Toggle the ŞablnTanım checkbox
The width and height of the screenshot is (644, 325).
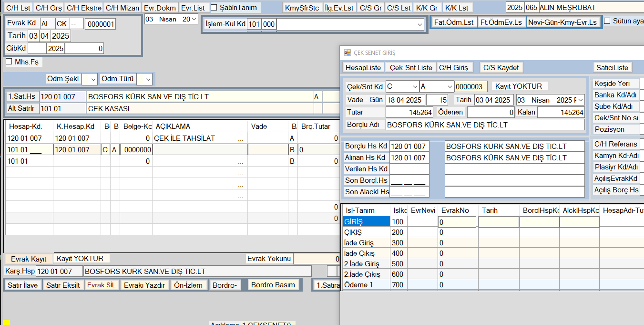(x=214, y=8)
